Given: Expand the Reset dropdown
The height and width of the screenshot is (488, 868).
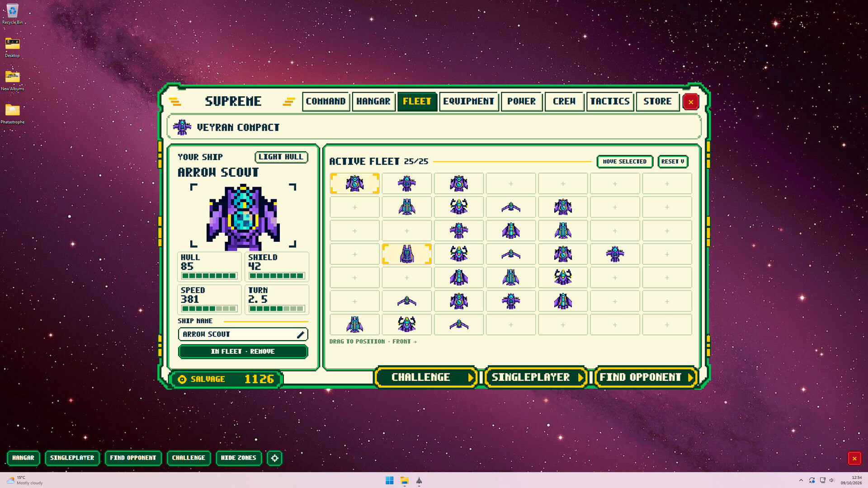Looking at the screenshot, I should 673,161.
